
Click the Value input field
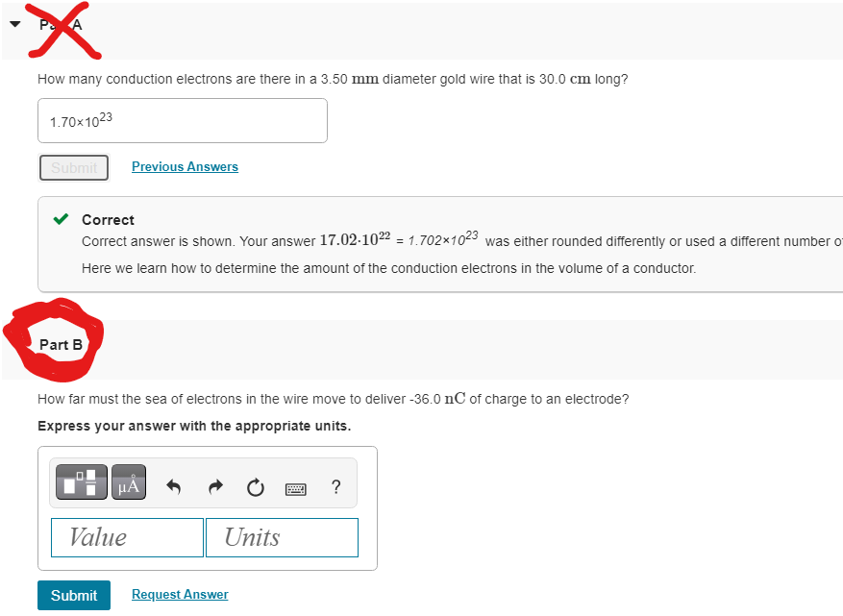[x=128, y=537]
